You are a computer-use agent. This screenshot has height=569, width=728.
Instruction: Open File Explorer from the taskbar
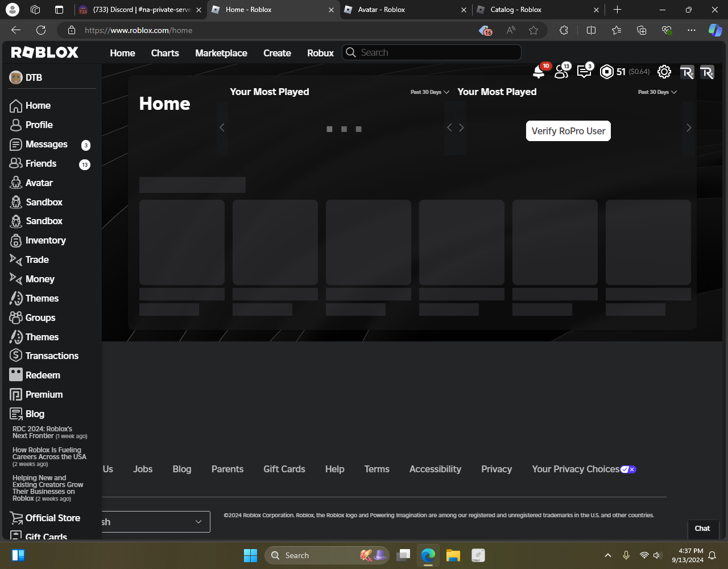tap(453, 555)
